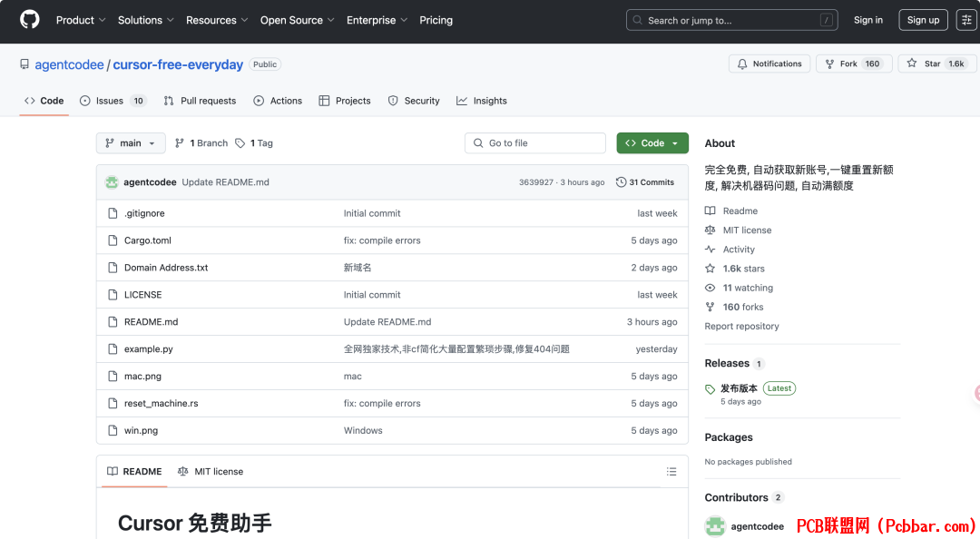Expand the Solutions menu

[x=145, y=20]
